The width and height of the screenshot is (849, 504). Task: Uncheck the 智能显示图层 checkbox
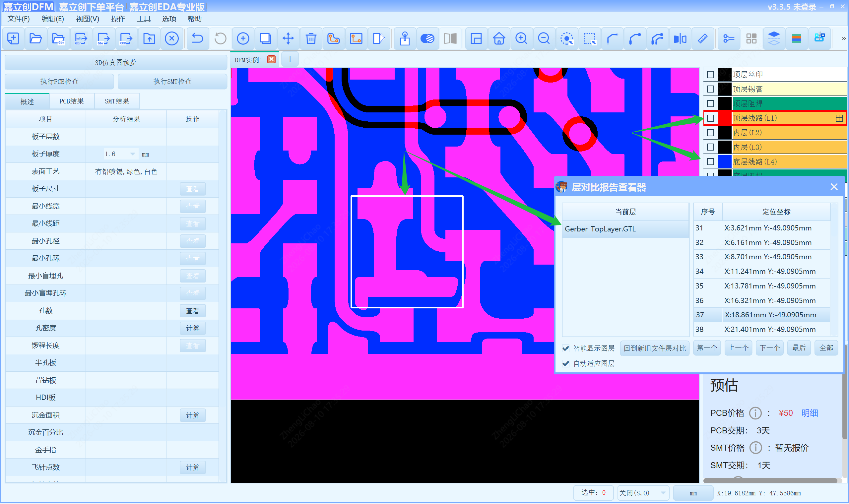[x=566, y=348]
